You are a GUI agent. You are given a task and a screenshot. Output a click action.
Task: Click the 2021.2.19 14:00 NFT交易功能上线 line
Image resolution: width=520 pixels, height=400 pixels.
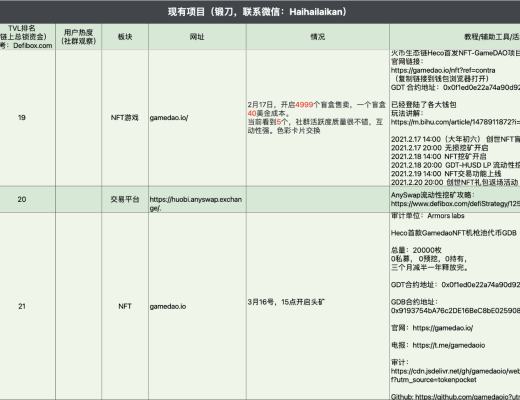(446, 174)
